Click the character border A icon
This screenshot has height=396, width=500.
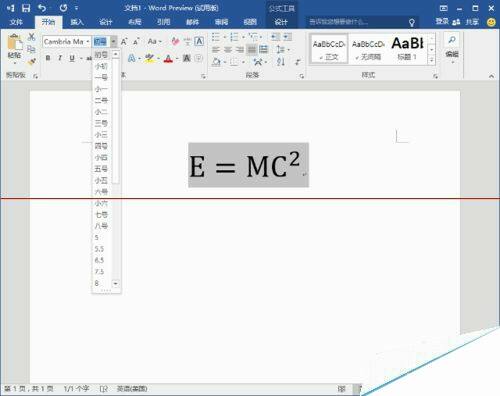point(199,41)
